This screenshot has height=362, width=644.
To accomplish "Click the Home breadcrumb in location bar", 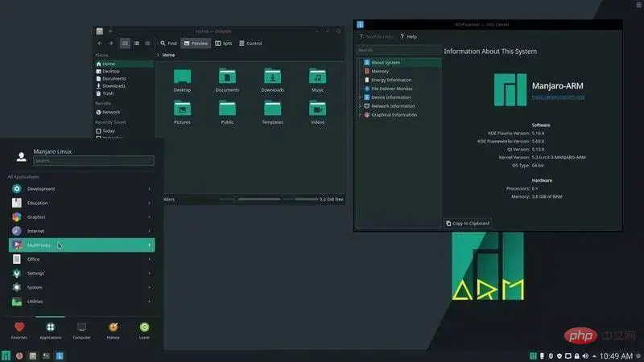I will pos(168,55).
